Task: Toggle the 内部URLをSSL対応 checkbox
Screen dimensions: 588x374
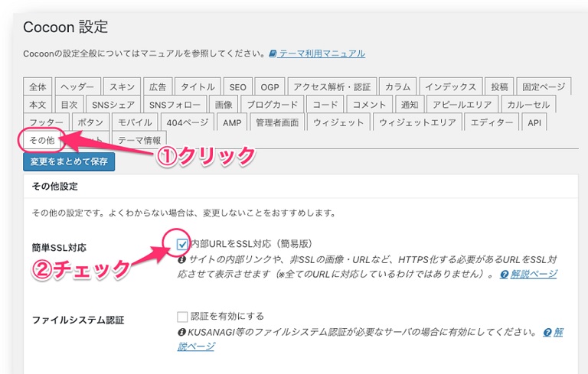Action: click(182, 245)
